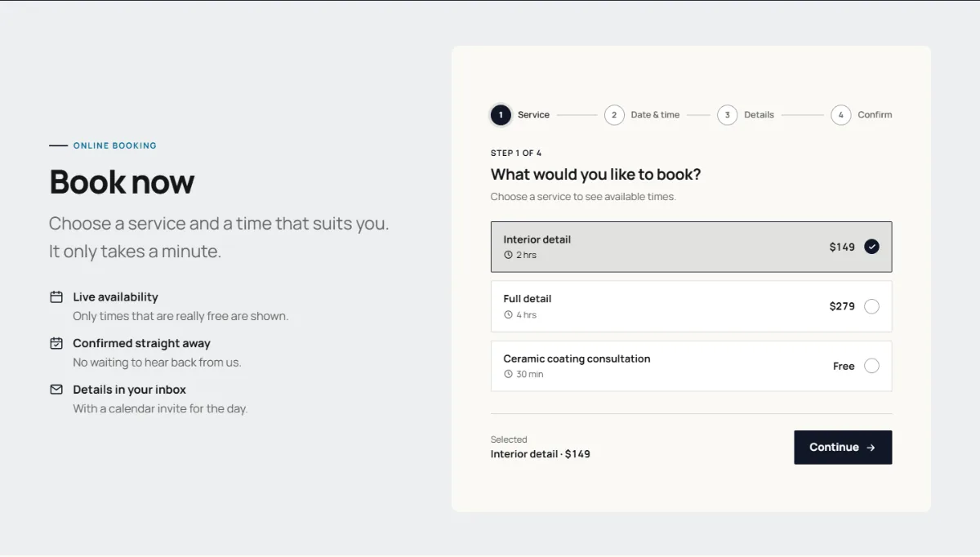
Task: Click the Live availability heading
Action: (115, 297)
